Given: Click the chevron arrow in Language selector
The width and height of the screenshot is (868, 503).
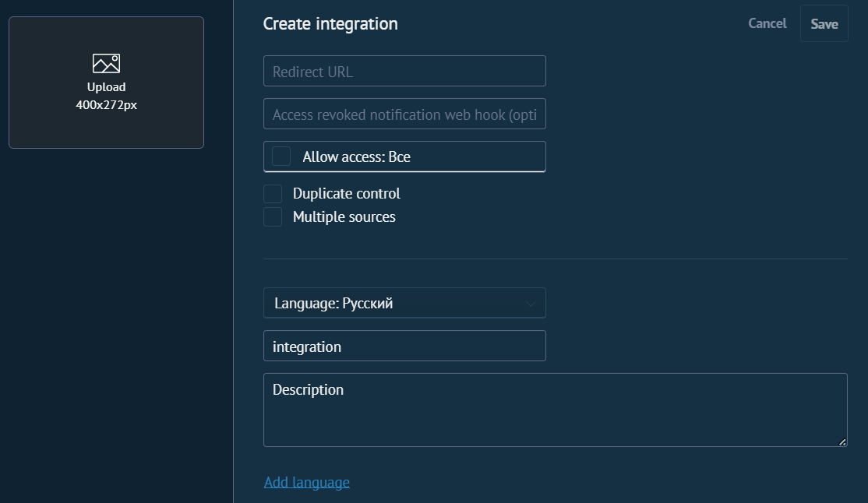Looking at the screenshot, I should click(531, 304).
